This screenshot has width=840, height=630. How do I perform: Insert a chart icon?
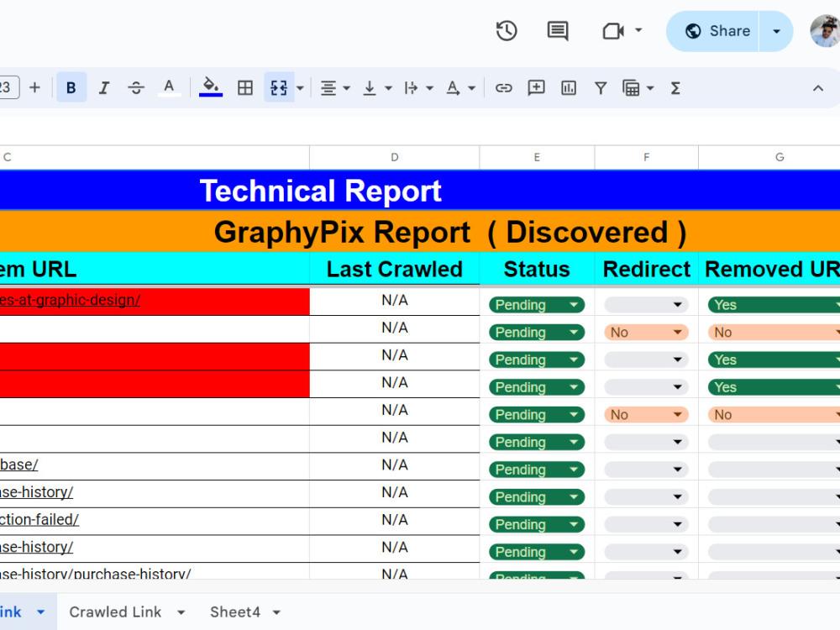tap(569, 88)
